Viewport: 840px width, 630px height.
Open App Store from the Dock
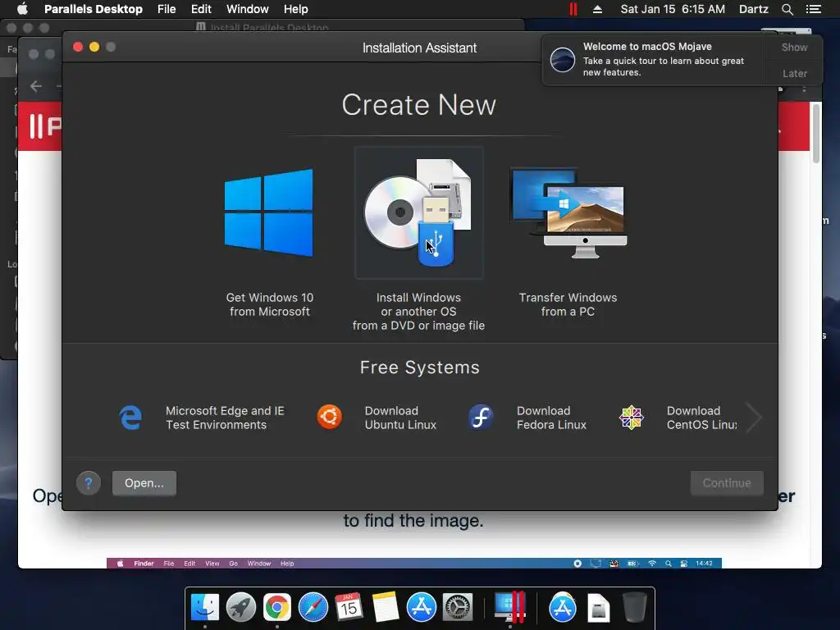click(421, 608)
